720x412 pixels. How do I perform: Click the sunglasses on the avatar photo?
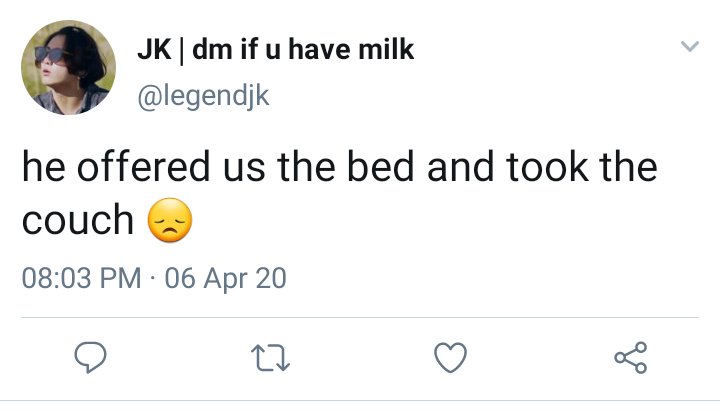coord(50,55)
